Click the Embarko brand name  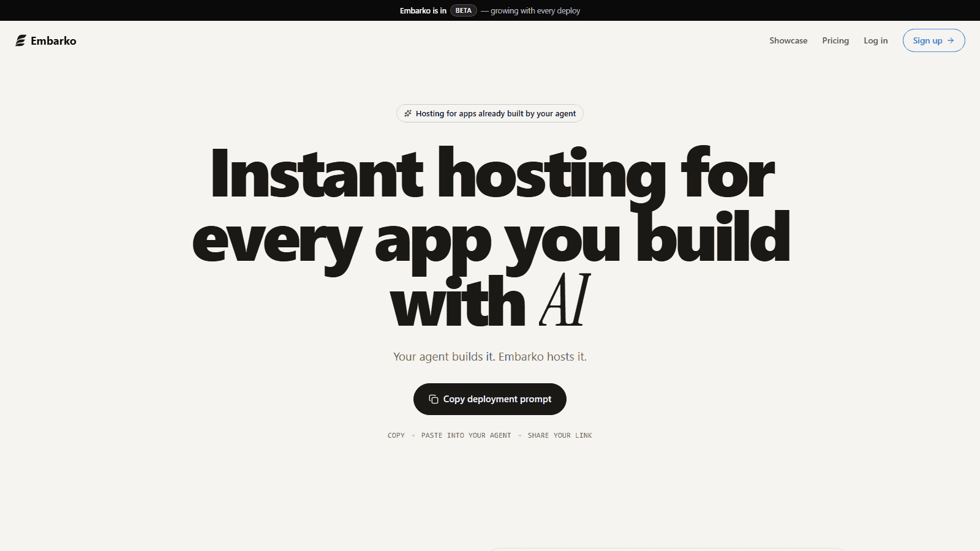(x=54, y=41)
